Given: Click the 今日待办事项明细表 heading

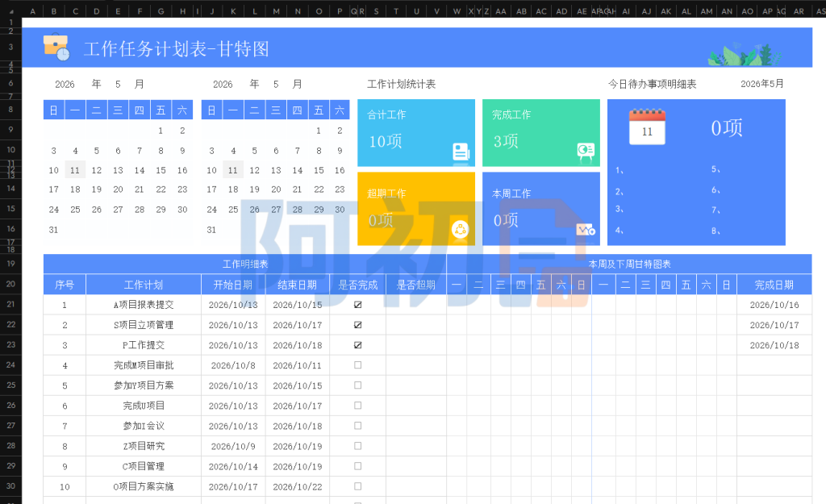Looking at the screenshot, I should click(x=652, y=84).
